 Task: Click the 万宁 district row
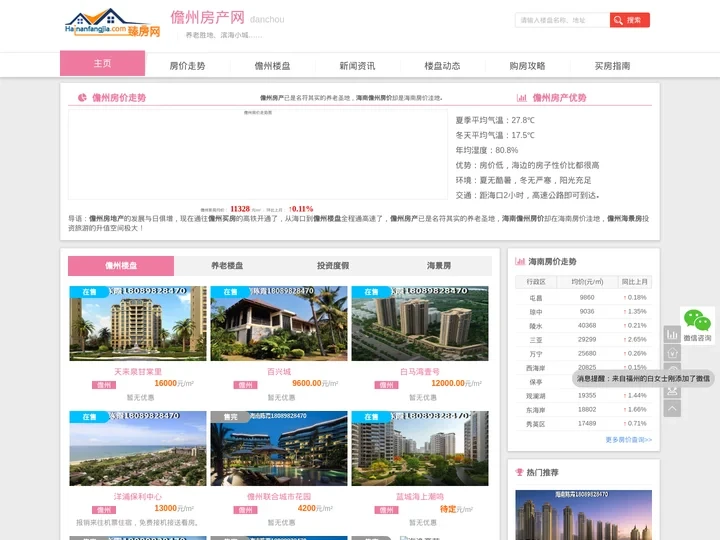pos(583,354)
